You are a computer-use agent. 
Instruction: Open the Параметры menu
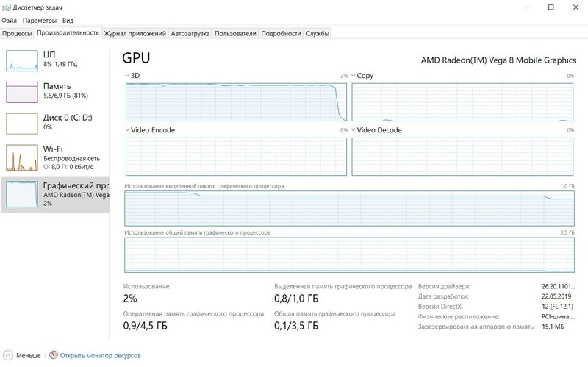40,21
